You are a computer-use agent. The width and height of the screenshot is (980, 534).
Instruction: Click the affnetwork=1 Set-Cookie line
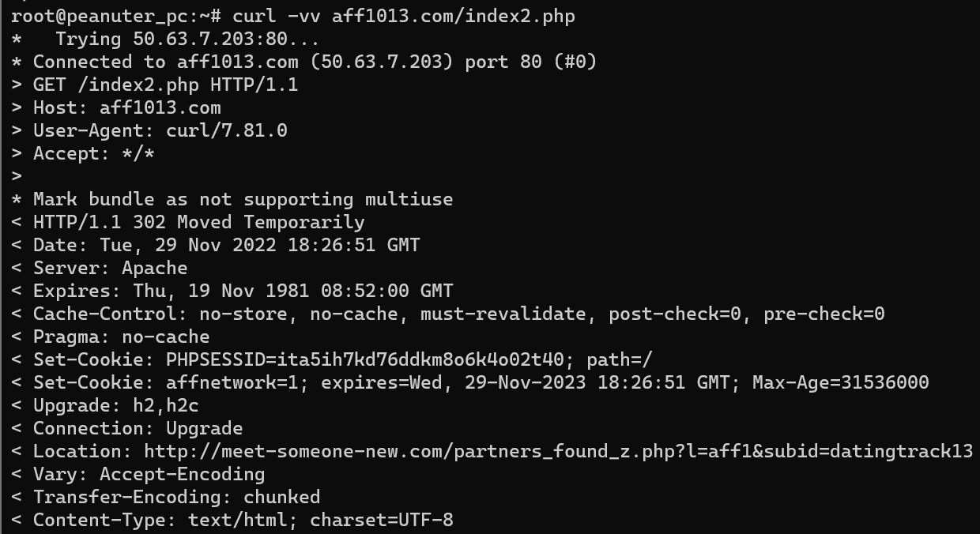tap(481, 382)
